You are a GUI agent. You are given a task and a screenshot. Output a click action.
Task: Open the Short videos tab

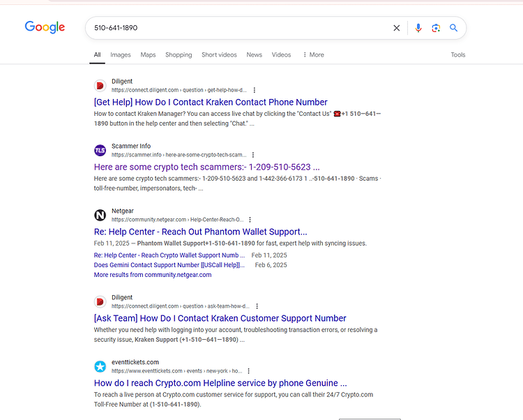pyautogui.click(x=219, y=54)
